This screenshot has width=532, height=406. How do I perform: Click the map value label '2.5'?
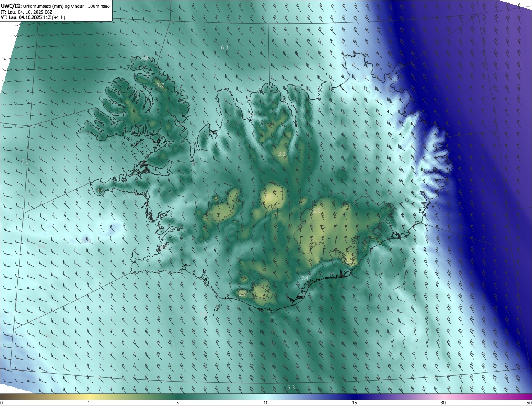coord(317,210)
